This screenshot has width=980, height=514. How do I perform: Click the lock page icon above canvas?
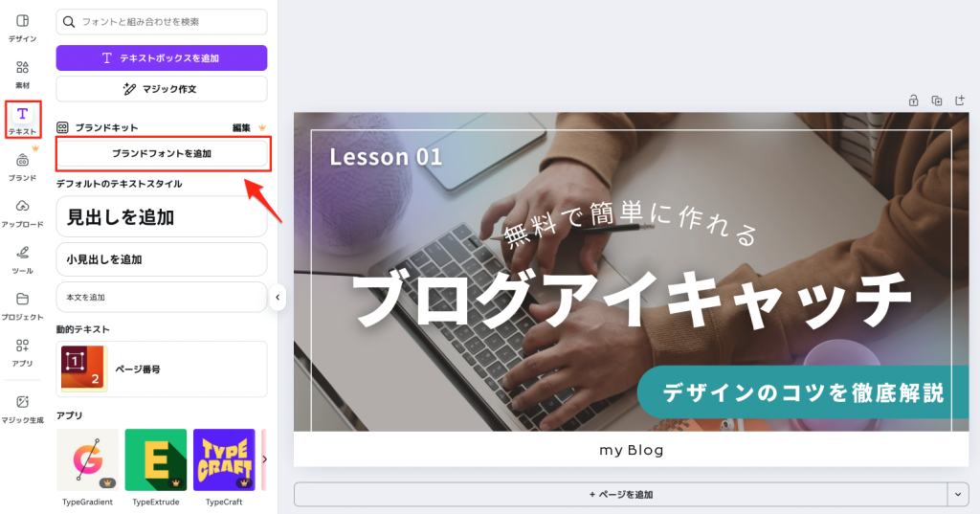tap(913, 101)
